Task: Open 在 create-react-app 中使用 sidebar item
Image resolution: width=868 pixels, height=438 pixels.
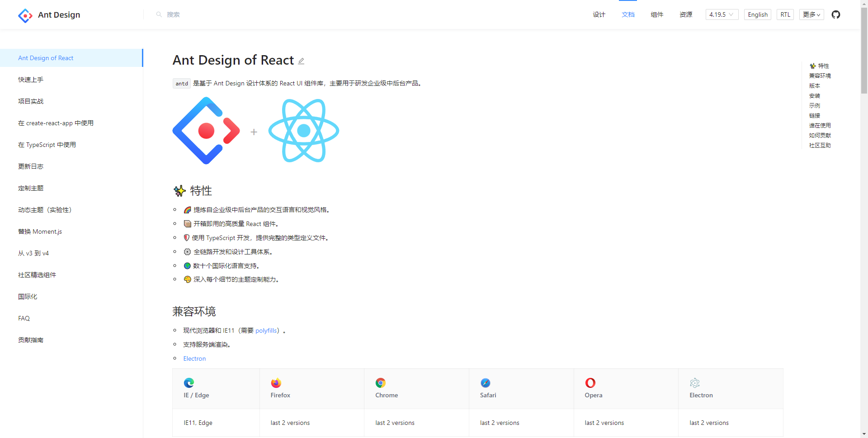Action: [x=71, y=123]
